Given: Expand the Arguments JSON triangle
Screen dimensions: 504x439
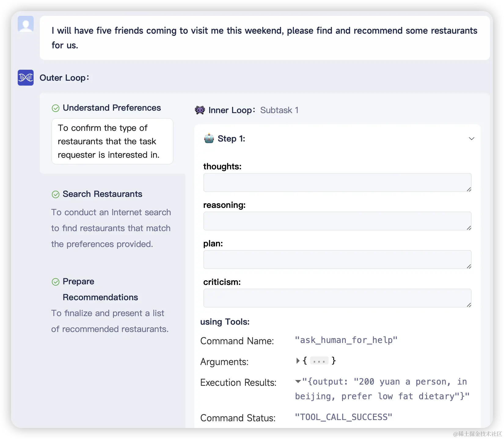Looking at the screenshot, I should [298, 361].
